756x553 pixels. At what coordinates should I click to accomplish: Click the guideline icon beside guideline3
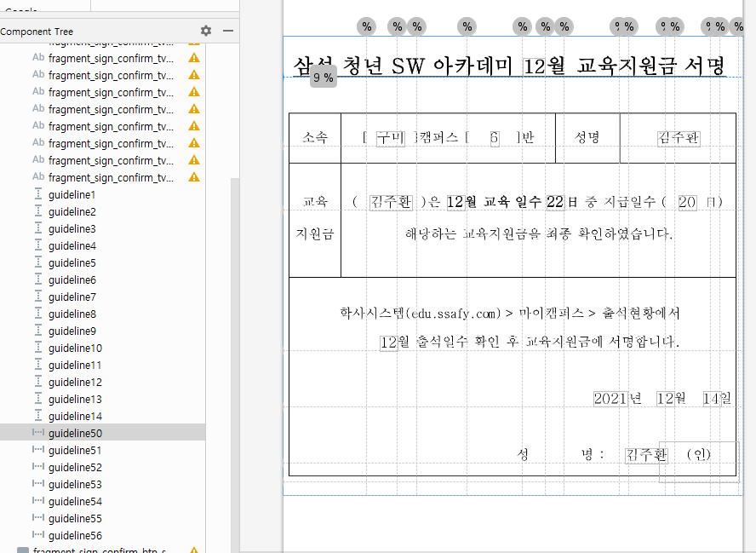point(38,228)
